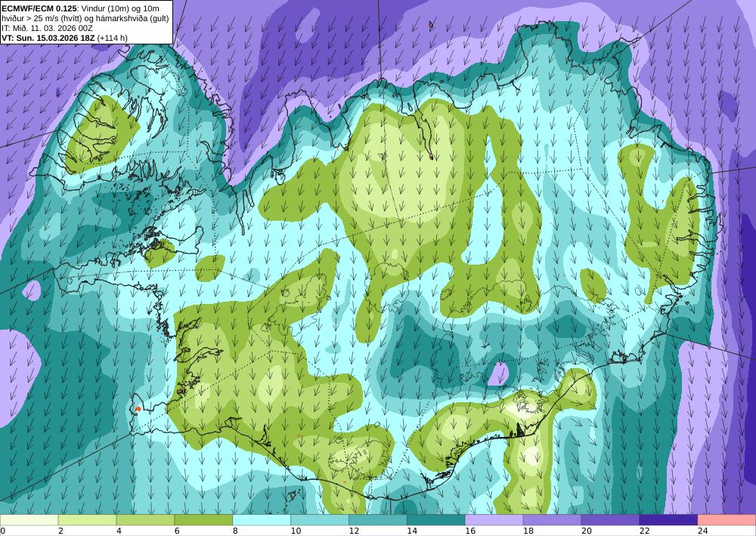The width and height of the screenshot is (756, 536).
Task: Click the legend label "8"
Action: (235, 531)
